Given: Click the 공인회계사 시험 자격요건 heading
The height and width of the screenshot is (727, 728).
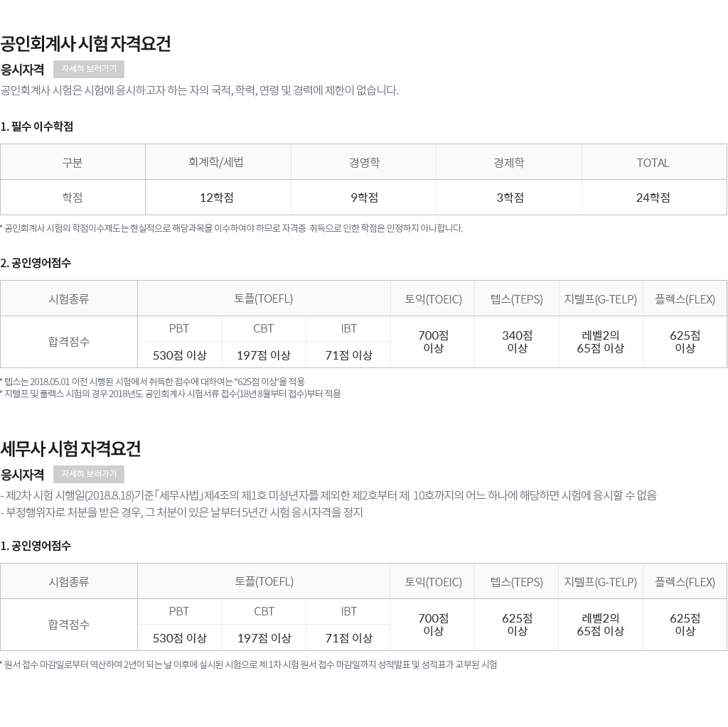Looking at the screenshot, I should tap(85, 43).
